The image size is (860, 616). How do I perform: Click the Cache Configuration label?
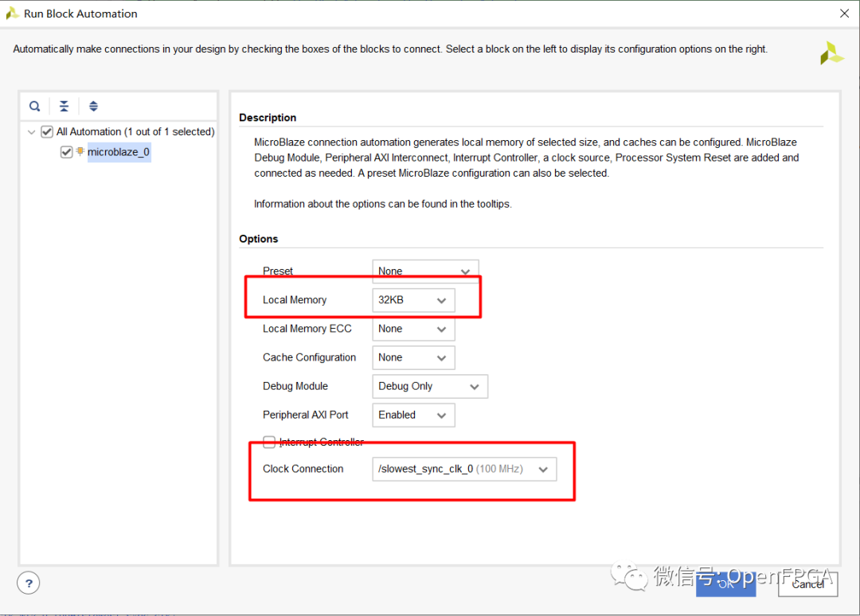click(x=309, y=357)
